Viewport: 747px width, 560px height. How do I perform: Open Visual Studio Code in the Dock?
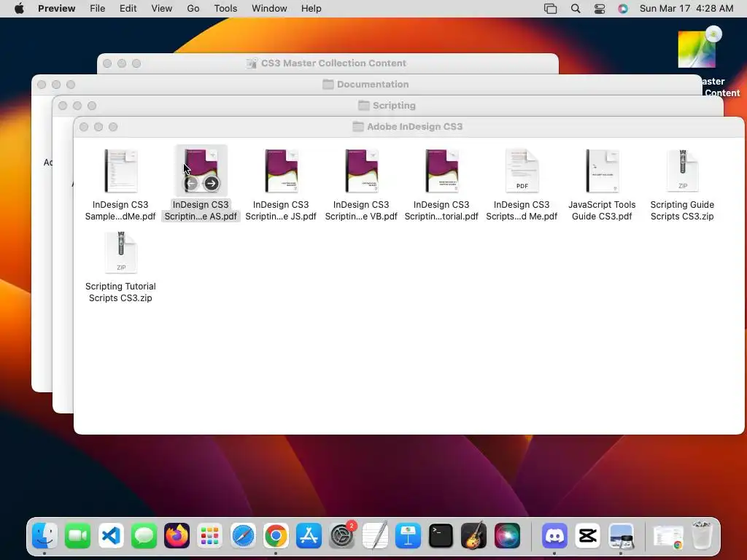point(111,536)
